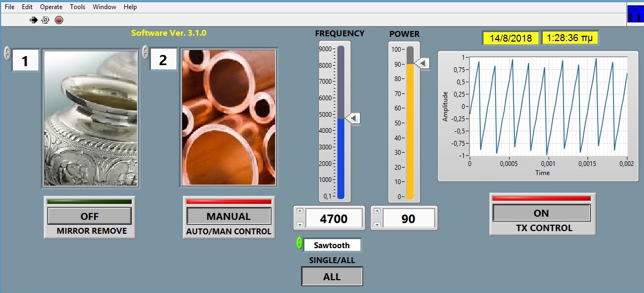Click the power value down arrow

[x=377, y=225]
